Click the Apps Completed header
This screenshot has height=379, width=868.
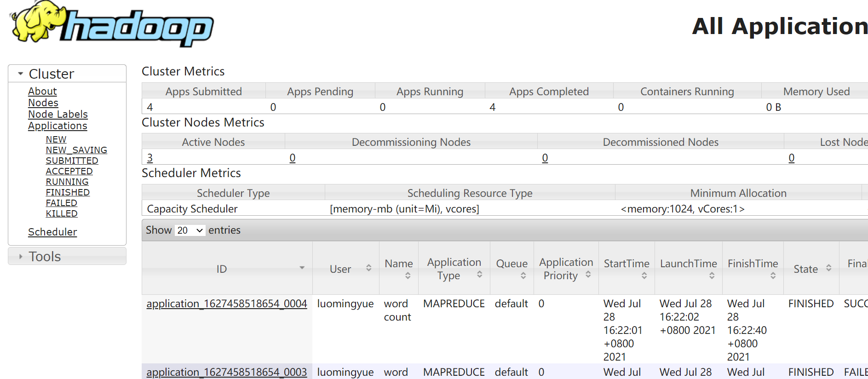point(549,92)
